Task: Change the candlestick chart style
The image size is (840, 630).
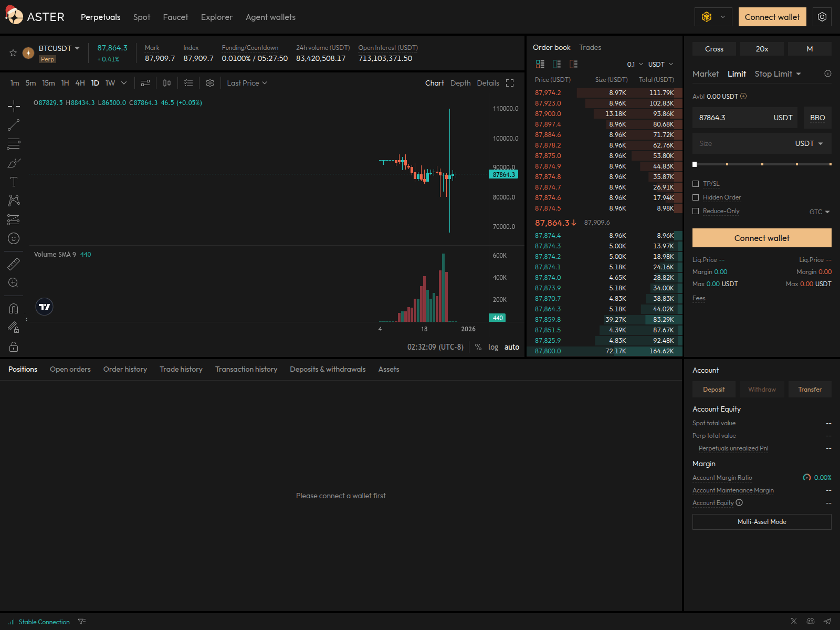Action: point(167,83)
